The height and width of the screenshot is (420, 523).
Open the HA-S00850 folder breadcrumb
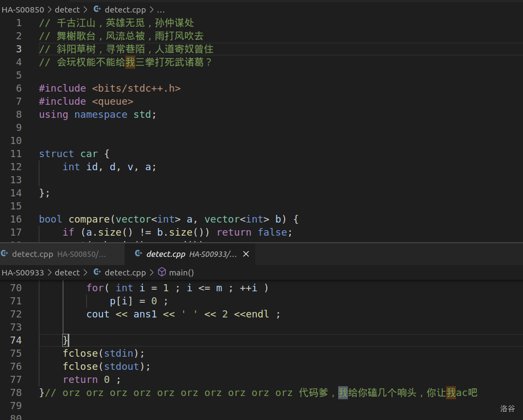[23, 10]
